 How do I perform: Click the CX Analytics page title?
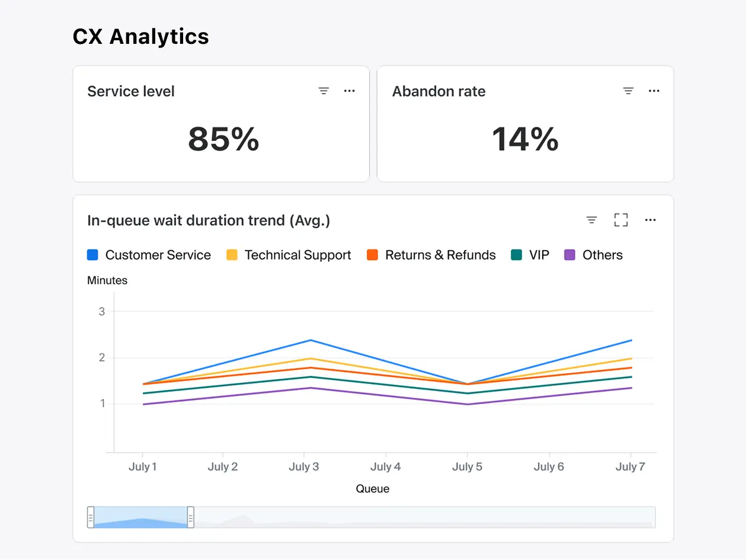140,37
